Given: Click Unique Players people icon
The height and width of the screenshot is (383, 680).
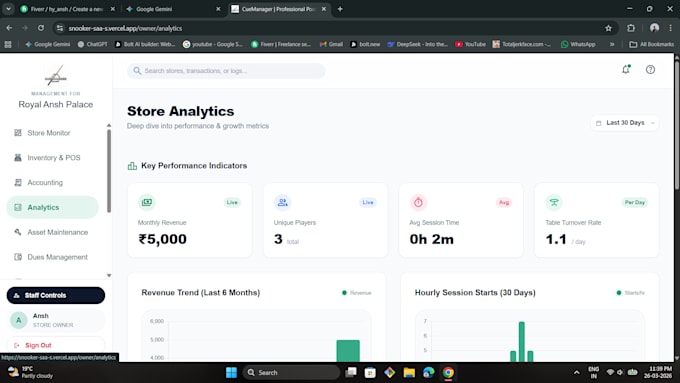Looking at the screenshot, I should coord(282,202).
